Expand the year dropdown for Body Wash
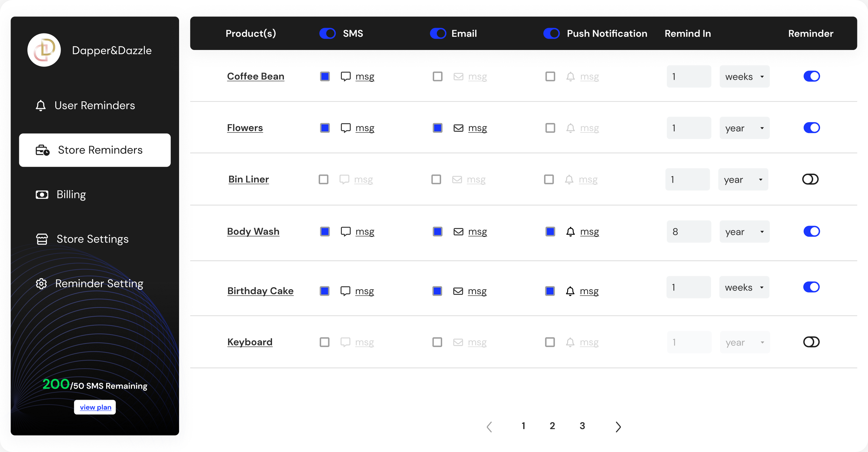868x452 pixels. [x=744, y=232]
